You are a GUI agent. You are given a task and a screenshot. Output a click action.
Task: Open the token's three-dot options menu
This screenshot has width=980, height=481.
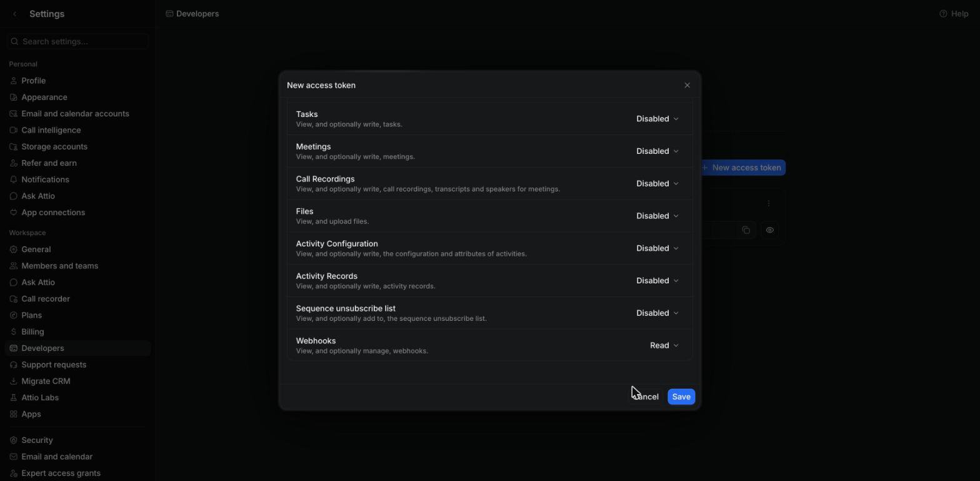coord(768,203)
